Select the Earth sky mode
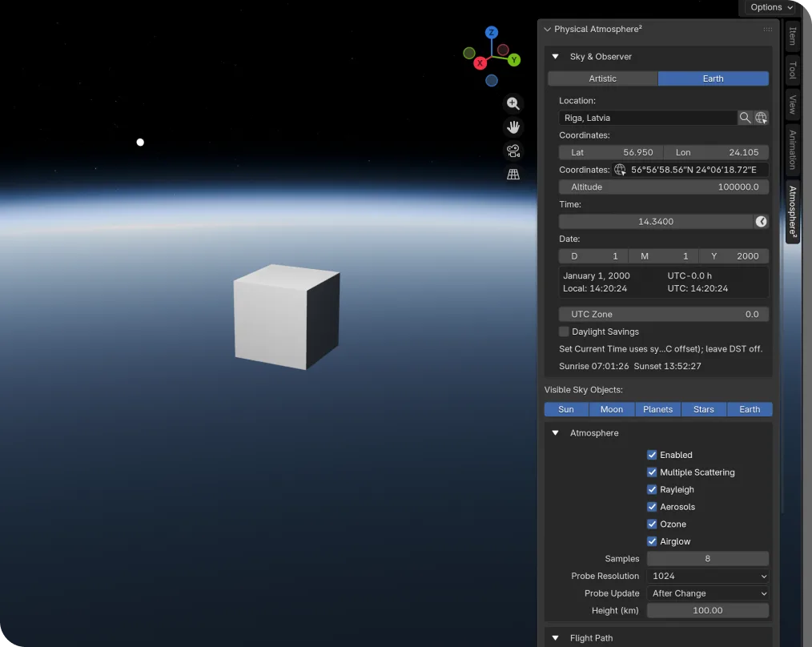Viewport: 812px width, 647px height. [713, 78]
